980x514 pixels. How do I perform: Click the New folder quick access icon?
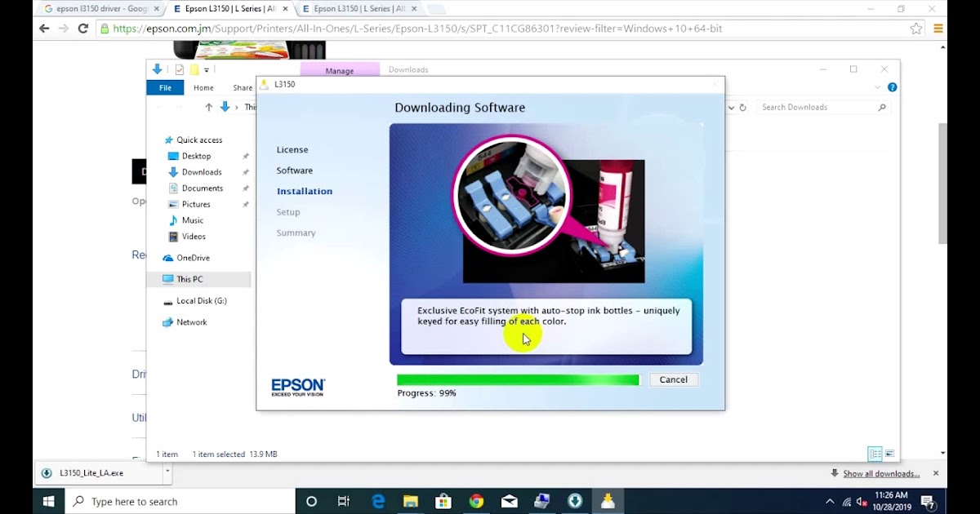coord(194,70)
